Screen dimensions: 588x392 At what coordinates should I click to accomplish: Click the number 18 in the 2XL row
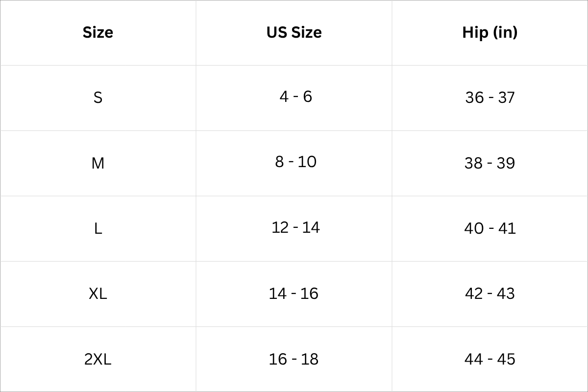tap(310, 359)
